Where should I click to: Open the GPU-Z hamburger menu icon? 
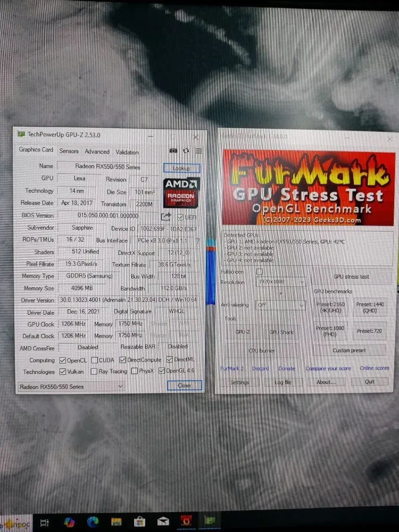(x=198, y=151)
